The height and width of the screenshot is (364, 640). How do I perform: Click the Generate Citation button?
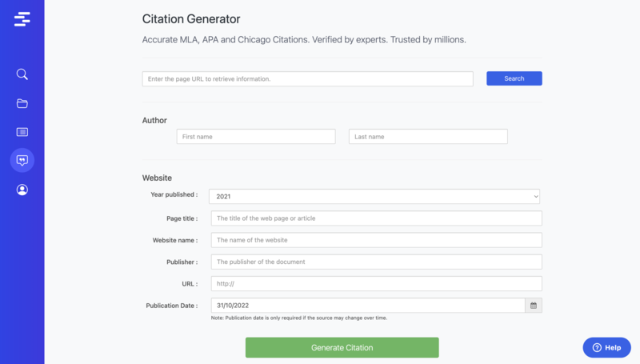342,348
